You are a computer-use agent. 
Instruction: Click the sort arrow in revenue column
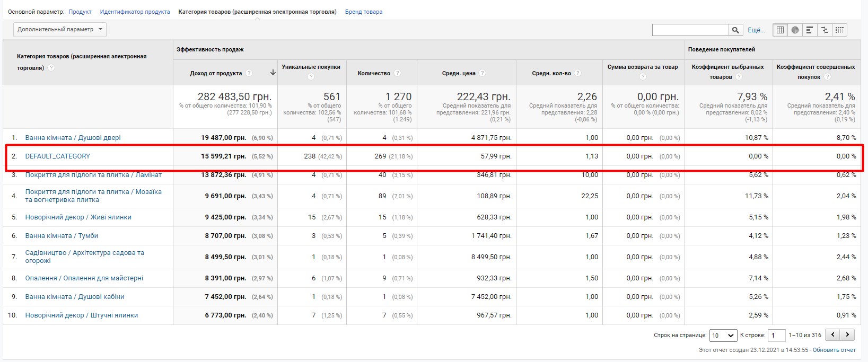[273, 73]
